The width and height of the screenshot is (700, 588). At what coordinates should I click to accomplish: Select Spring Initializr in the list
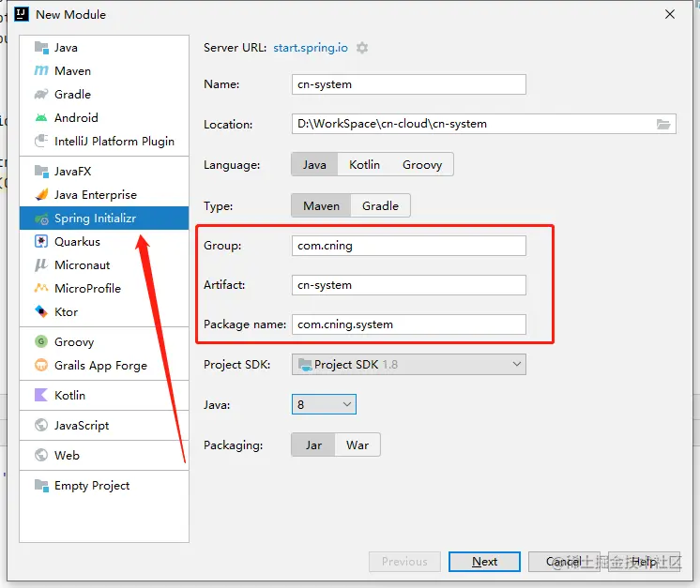pos(104,219)
